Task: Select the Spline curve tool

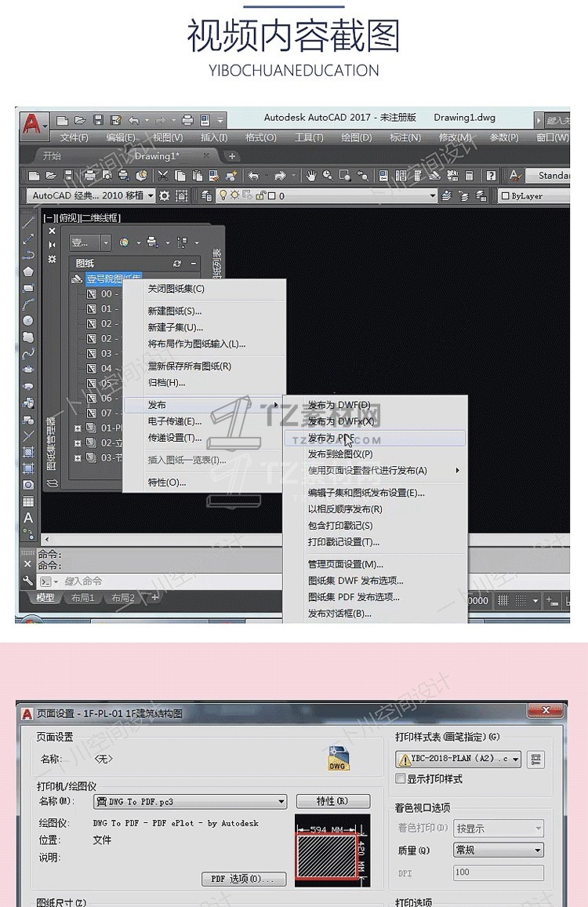Action: (x=27, y=353)
